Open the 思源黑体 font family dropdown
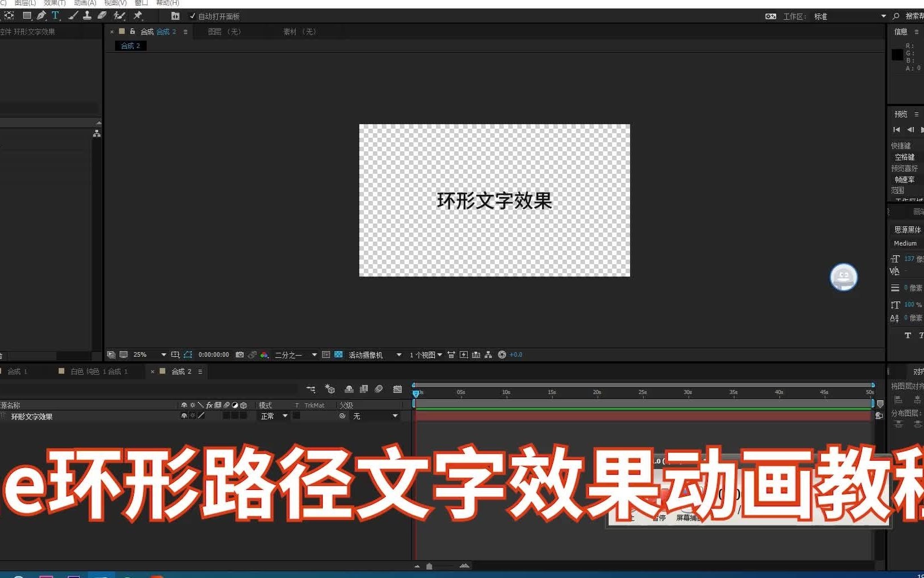The width and height of the screenshot is (924, 578). (907, 230)
